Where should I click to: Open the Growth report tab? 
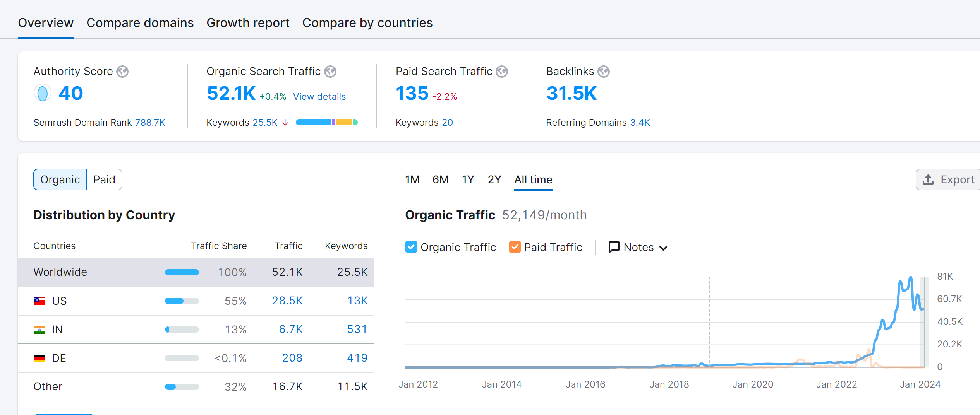[x=248, y=23]
